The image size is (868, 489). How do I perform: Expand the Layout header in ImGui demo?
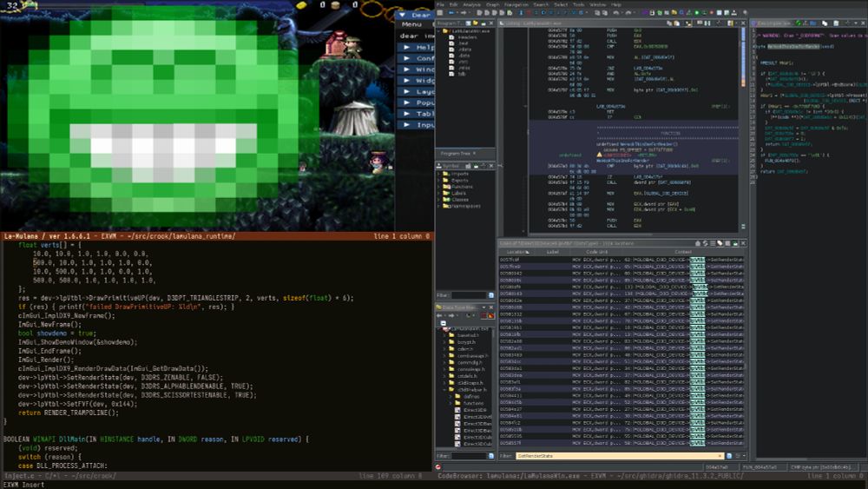[416, 91]
